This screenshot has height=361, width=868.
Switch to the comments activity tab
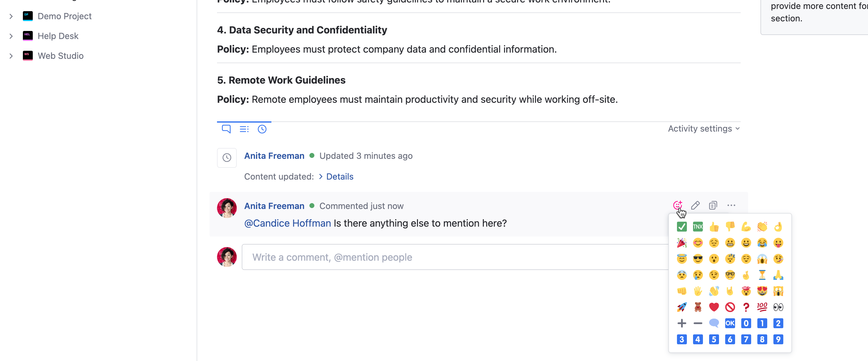(226, 129)
